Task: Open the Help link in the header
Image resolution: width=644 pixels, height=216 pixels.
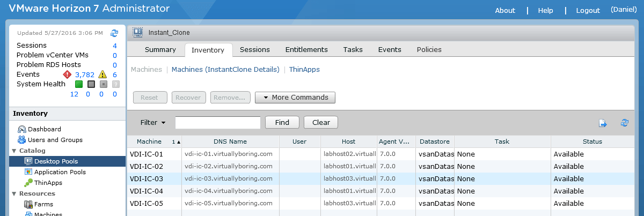Action: (x=546, y=10)
